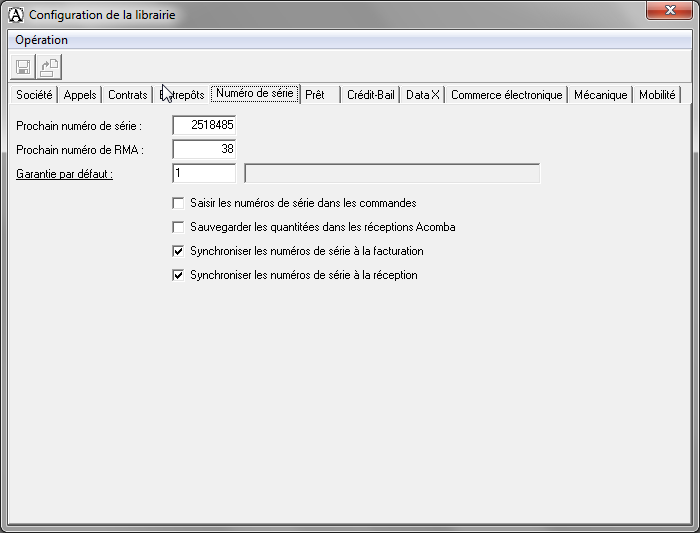
Task: Select the Prêt tab
Action: pos(315,95)
